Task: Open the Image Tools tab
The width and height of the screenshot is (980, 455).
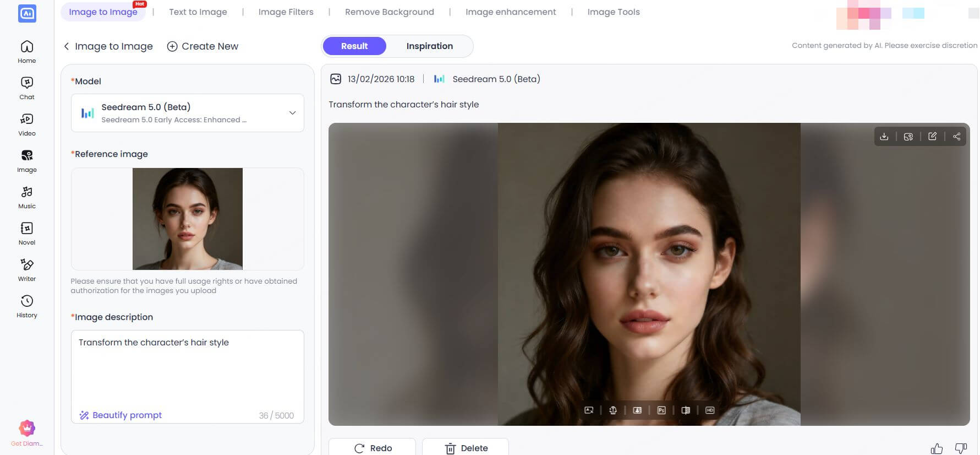Action: click(614, 12)
